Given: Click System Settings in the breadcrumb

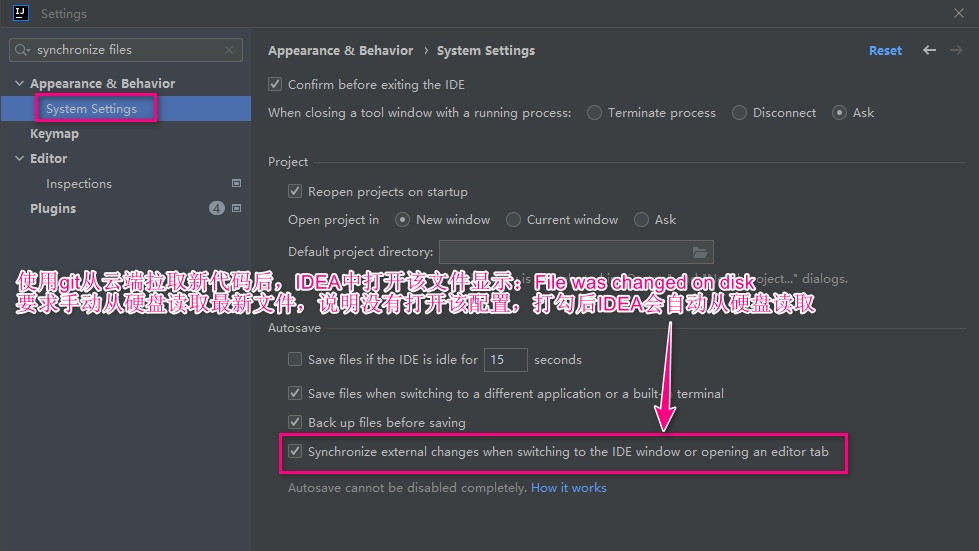Looking at the screenshot, I should click(486, 51).
